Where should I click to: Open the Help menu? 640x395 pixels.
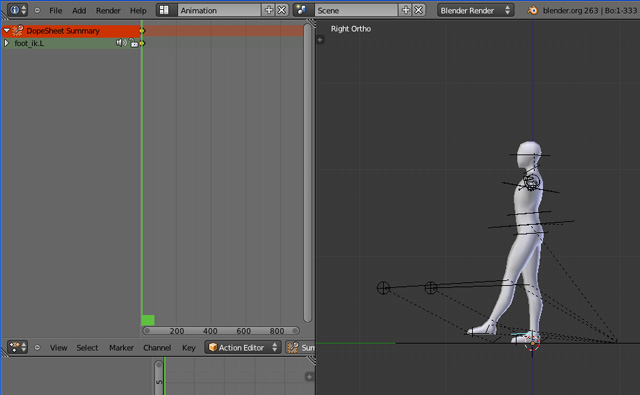coord(138,11)
